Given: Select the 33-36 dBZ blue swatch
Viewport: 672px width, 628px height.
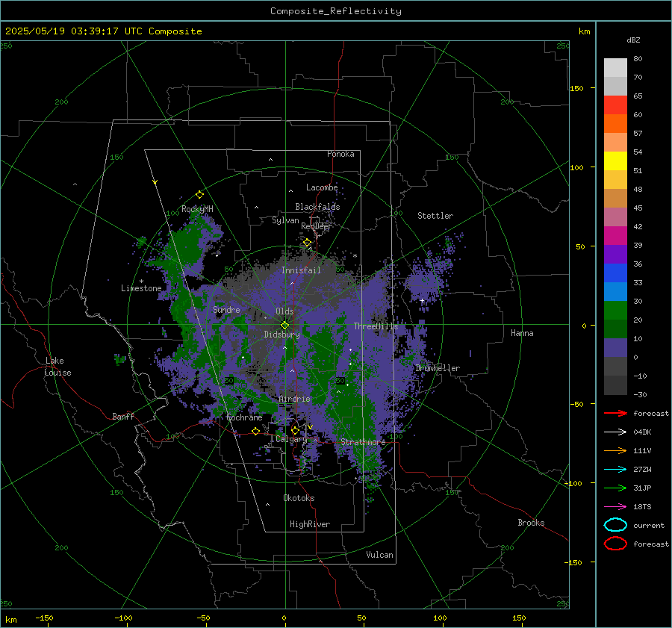Looking at the screenshot, I should [x=615, y=273].
